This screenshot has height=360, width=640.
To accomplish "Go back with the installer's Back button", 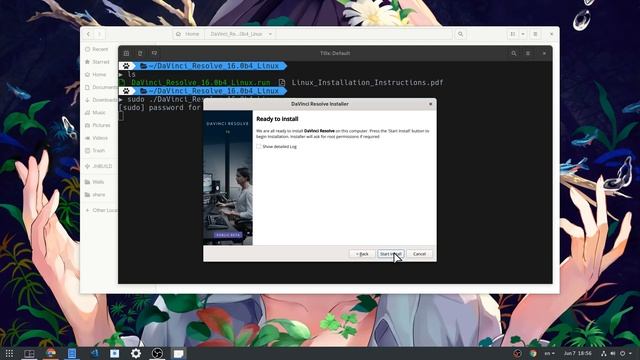I will pyautogui.click(x=362, y=254).
